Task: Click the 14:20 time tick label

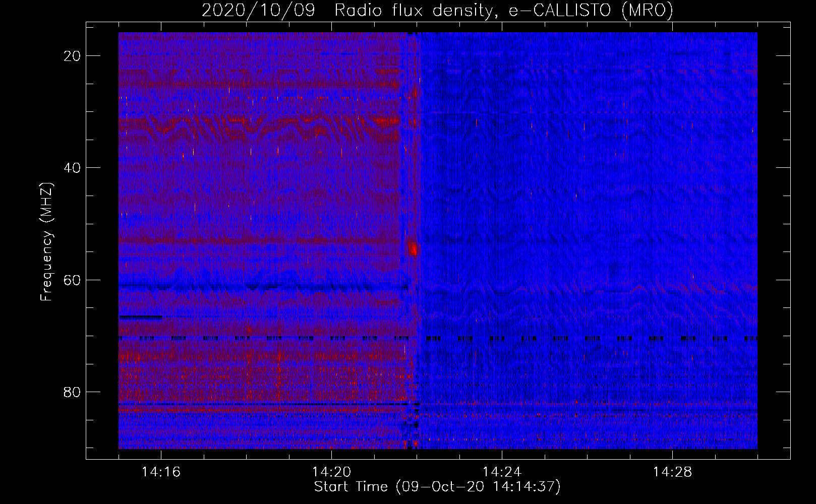Action: (x=331, y=472)
